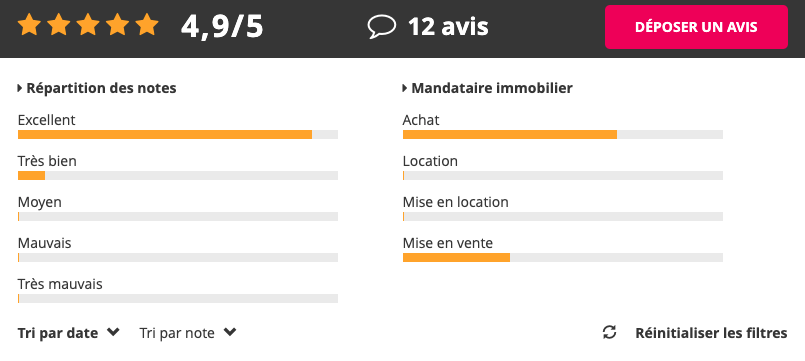Click the Déposer un avis button
Viewport: 805px width, 361px height.
pos(696,27)
